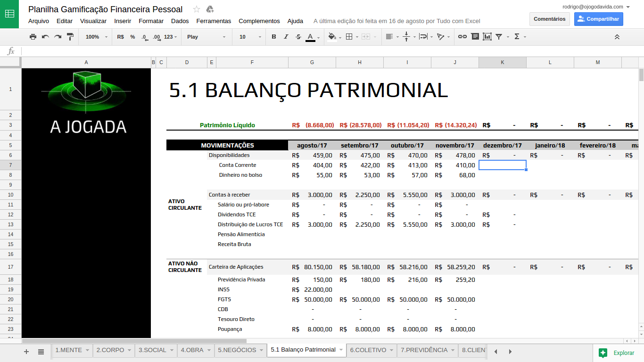Open the Play font dropdown
The image size is (644, 362).
(x=206, y=37)
